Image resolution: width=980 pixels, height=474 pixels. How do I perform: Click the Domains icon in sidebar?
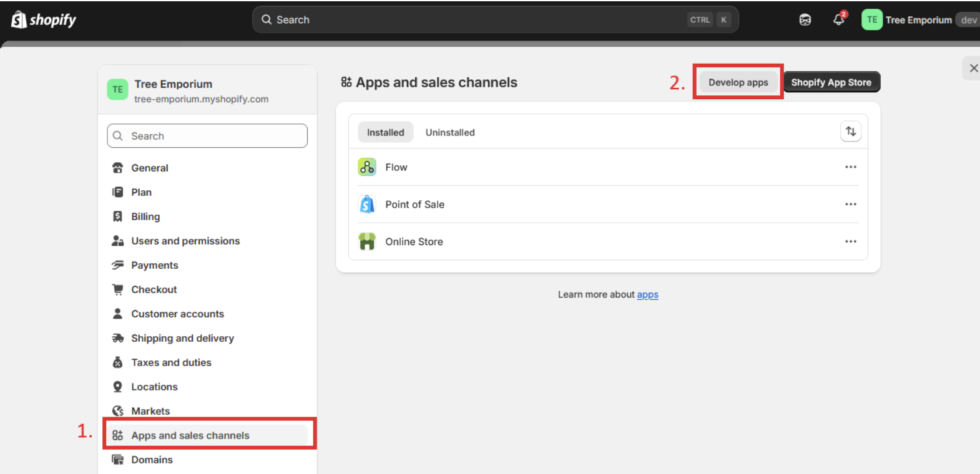117,460
